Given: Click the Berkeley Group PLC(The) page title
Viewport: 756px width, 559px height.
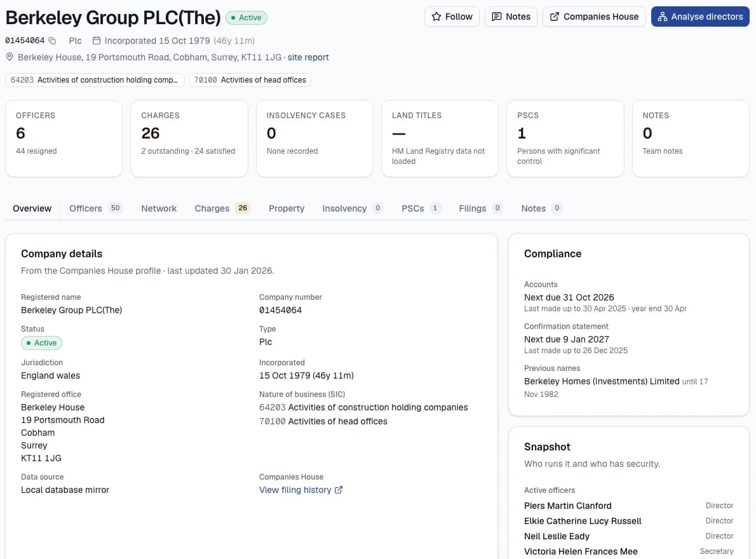Looking at the screenshot, I should point(113,18).
